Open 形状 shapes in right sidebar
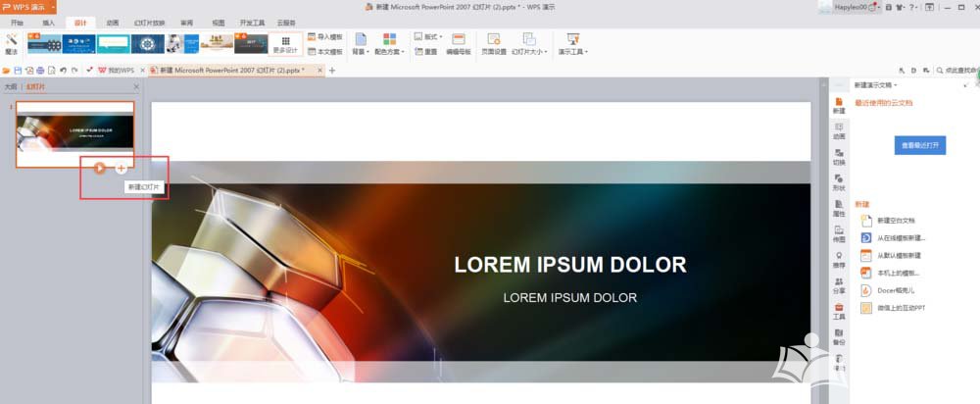980x404 pixels. pos(839,182)
